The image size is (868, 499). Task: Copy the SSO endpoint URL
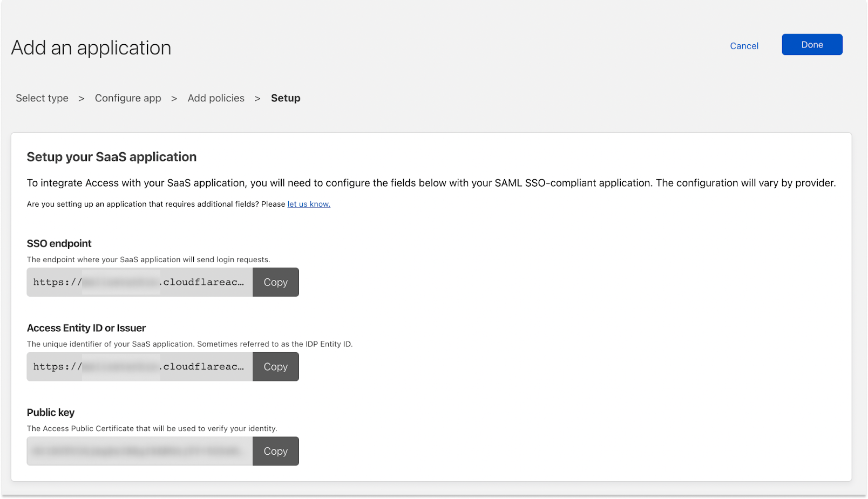pyautogui.click(x=275, y=282)
